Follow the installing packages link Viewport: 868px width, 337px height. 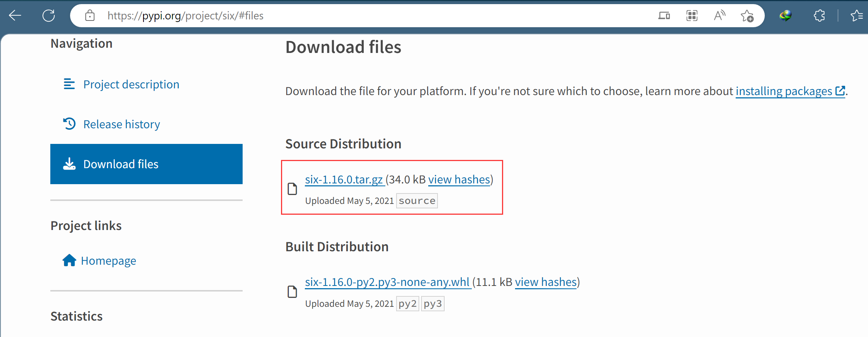[784, 91]
